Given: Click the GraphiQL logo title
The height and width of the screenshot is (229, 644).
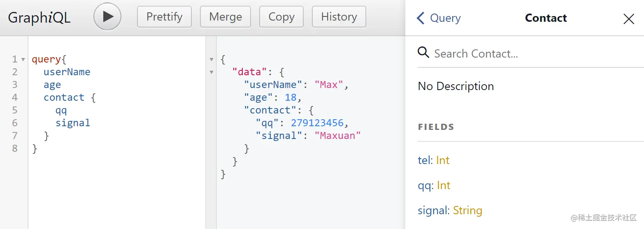Looking at the screenshot, I should [39, 17].
